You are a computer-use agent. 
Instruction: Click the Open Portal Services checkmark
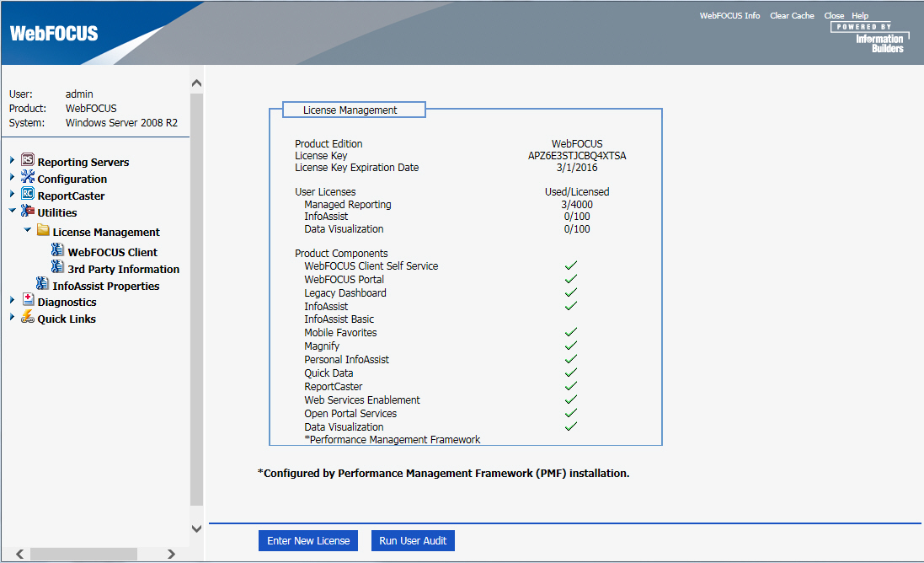click(x=571, y=413)
